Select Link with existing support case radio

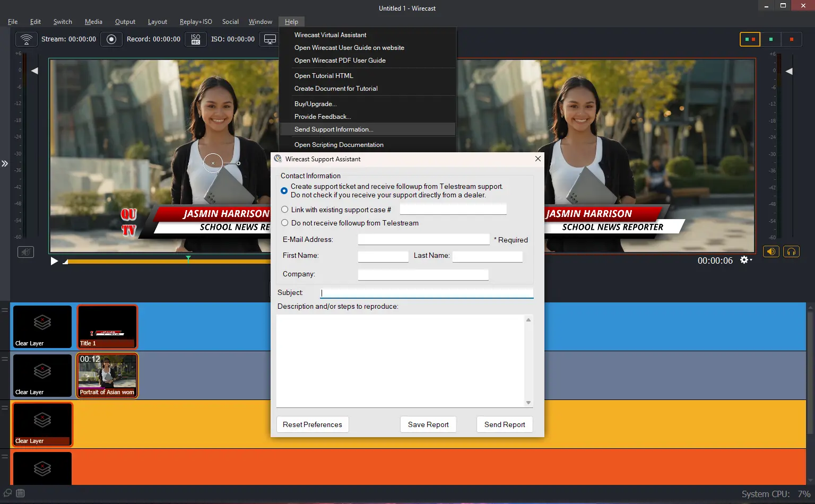coord(285,210)
